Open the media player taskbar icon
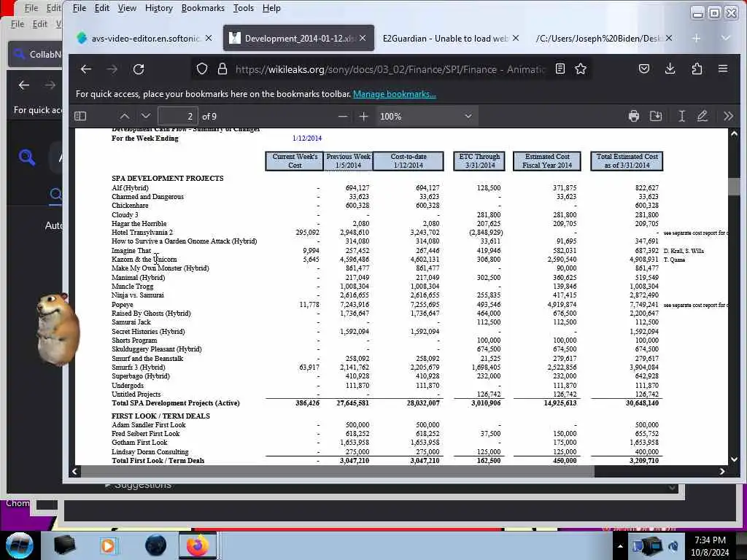Viewport: 747px width, 560px height. coord(108,545)
